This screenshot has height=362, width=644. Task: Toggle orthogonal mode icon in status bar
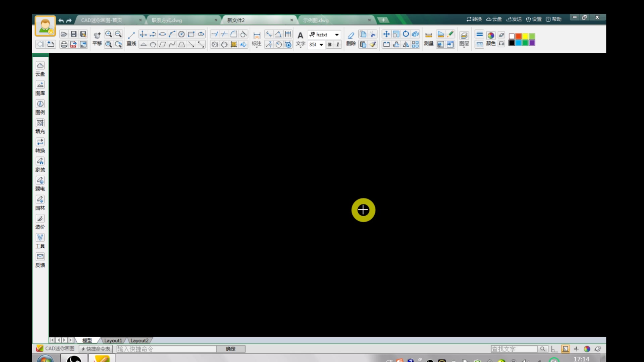pyautogui.click(x=554, y=349)
